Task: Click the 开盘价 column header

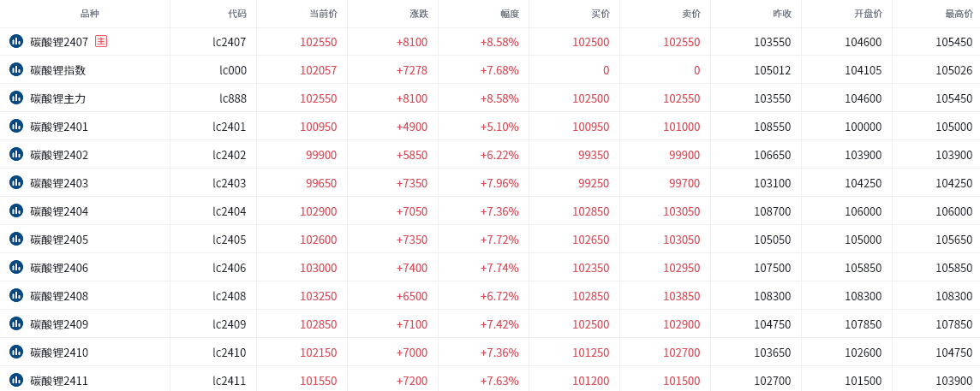Action: [868, 14]
